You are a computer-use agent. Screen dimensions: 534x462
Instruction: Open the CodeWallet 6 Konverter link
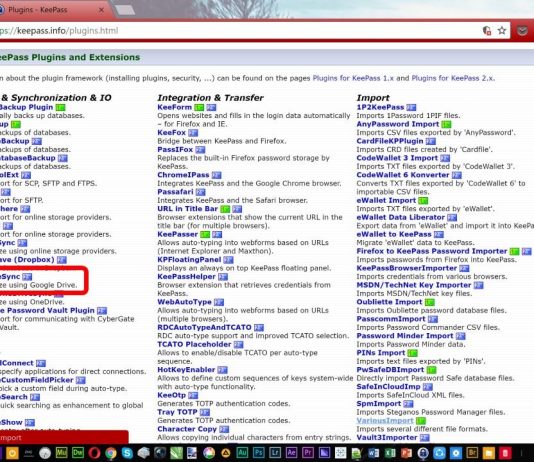[x=403, y=175]
